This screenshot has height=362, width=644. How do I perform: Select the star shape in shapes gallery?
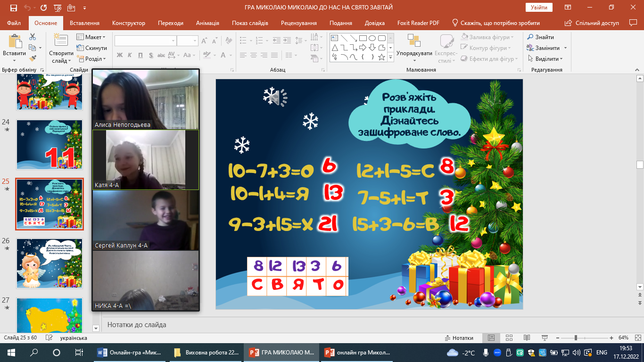pyautogui.click(x=381, y=57)
